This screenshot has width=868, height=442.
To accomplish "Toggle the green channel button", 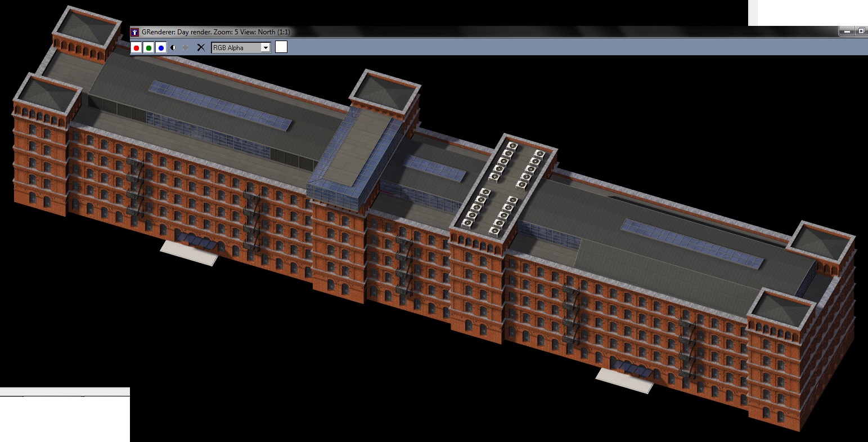I will pyautogui.click(x=149, y=48).
